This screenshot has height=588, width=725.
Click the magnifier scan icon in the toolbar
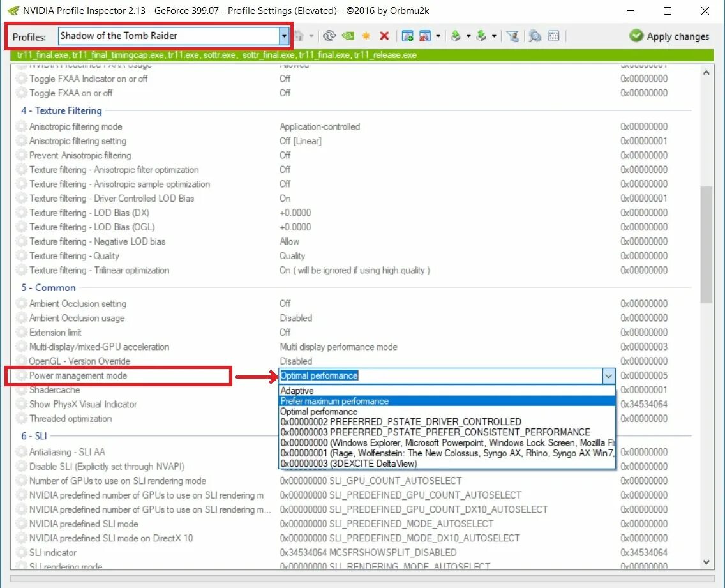pos(535,36)
